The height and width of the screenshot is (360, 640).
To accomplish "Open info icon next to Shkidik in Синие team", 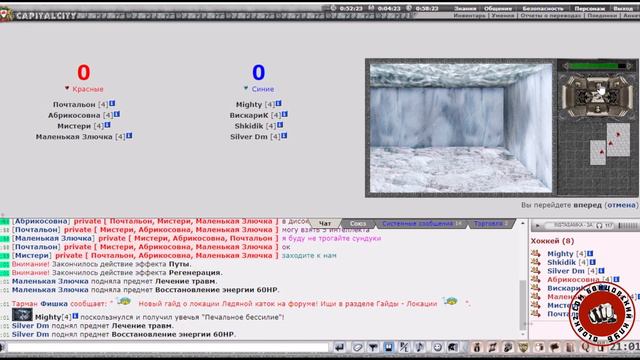I will coord(280,125).
